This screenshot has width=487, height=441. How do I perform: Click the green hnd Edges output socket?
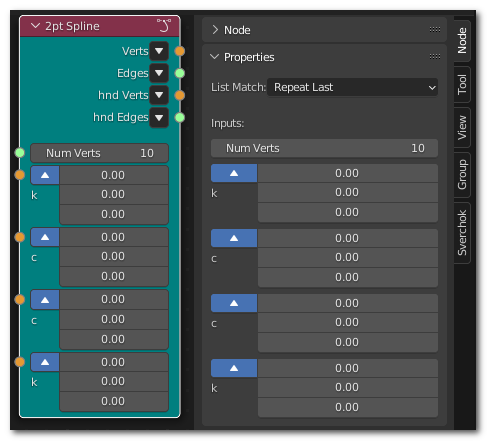point(180,117)
